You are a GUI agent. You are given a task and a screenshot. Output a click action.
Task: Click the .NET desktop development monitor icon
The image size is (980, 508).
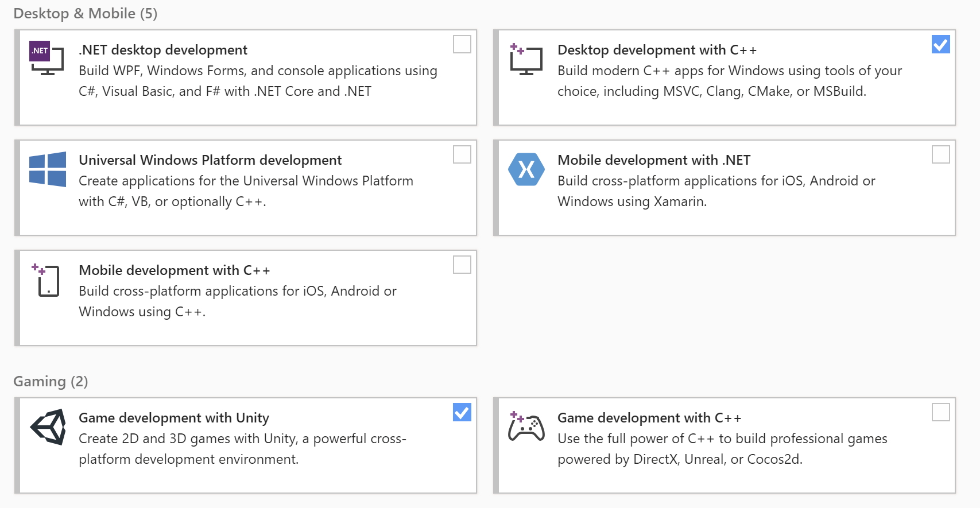click(47, 58)
